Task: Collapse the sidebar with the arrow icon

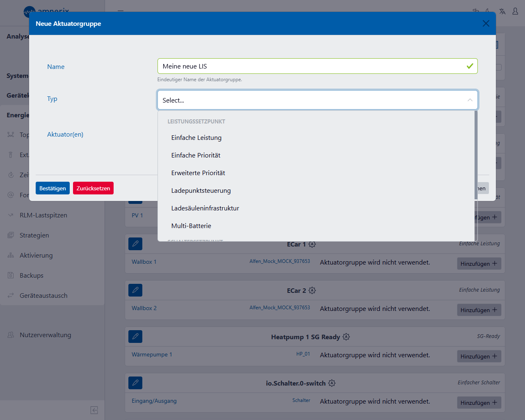Action: (x=94, y=410)
